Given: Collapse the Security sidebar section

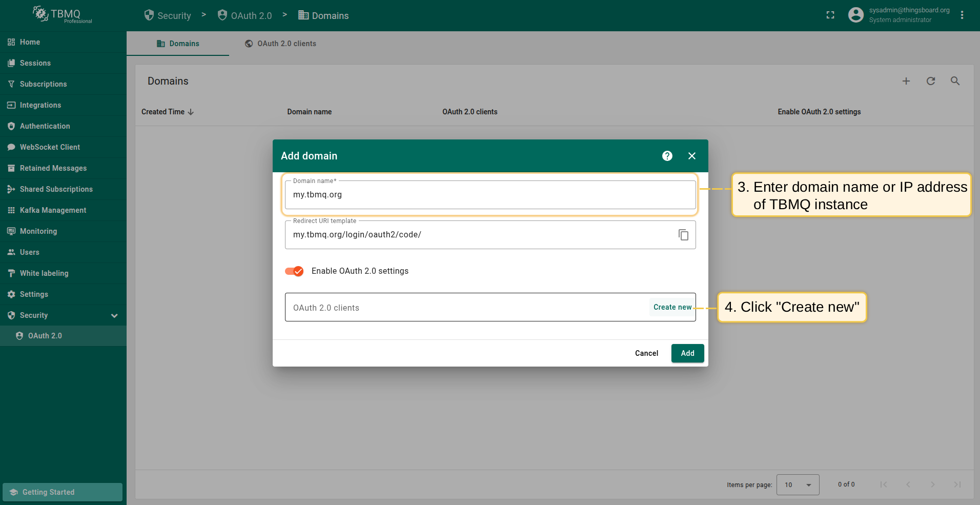Looking at the screenshot, I should point(114,315).
